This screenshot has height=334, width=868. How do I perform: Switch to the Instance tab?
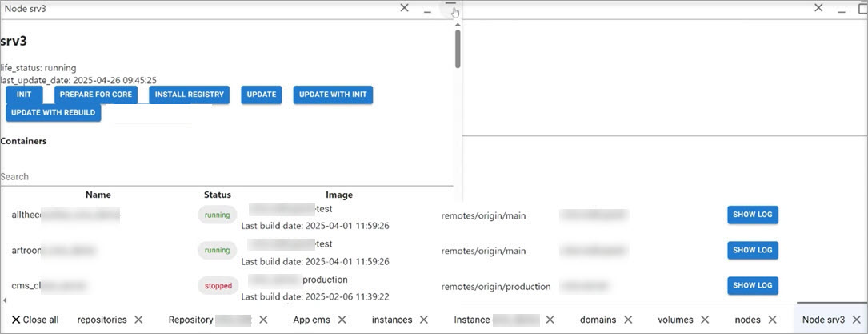[x=497, y=320]
